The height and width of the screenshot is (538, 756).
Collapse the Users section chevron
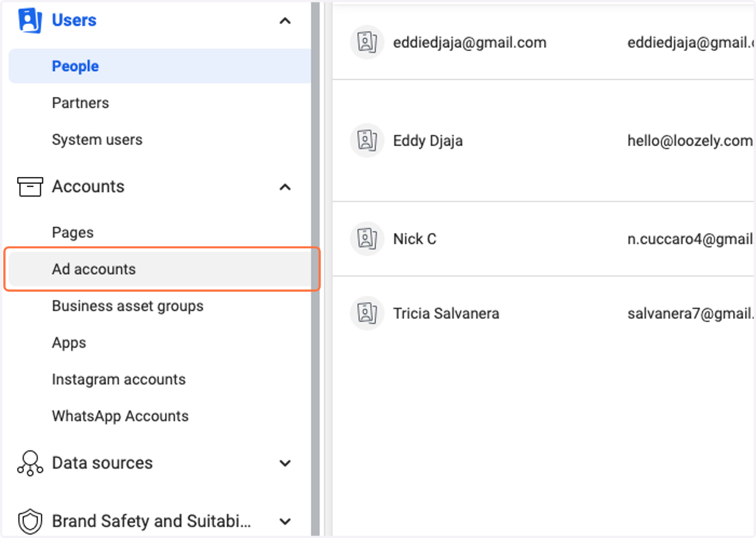click(x=285, y=21)
